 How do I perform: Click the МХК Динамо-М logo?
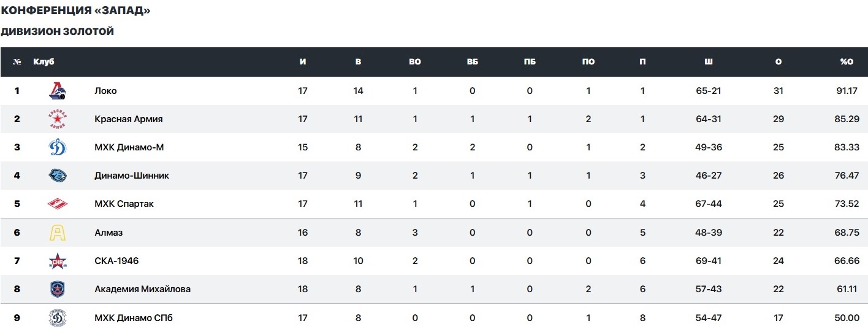[x=58, y=147]
